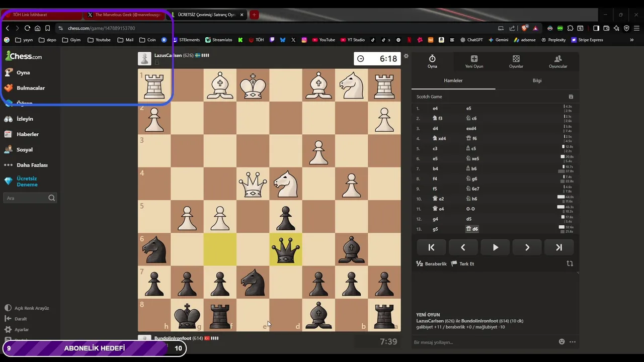This screenshot has height=362, width=644.
Task: Switch to the Oyuncular tab
Action: 558,62
